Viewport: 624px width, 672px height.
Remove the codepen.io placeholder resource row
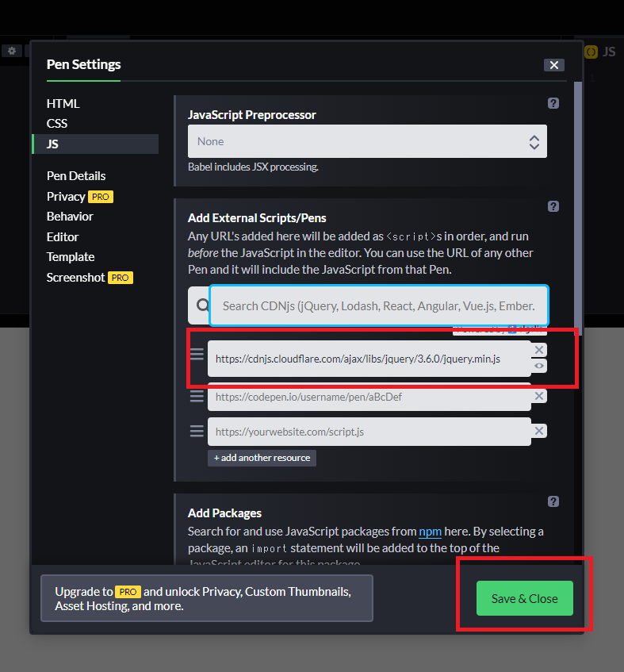tap(539, 396)
